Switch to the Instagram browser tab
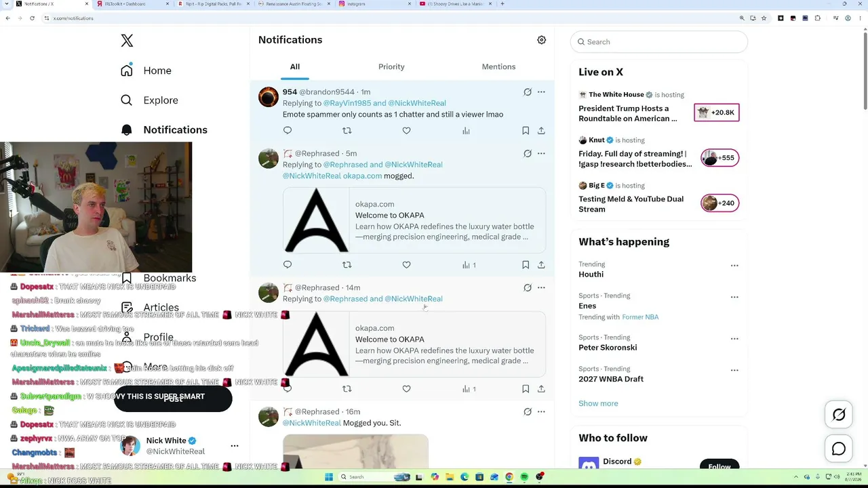The height and width of the screenshot is (488, 868). tap(375, 4)
